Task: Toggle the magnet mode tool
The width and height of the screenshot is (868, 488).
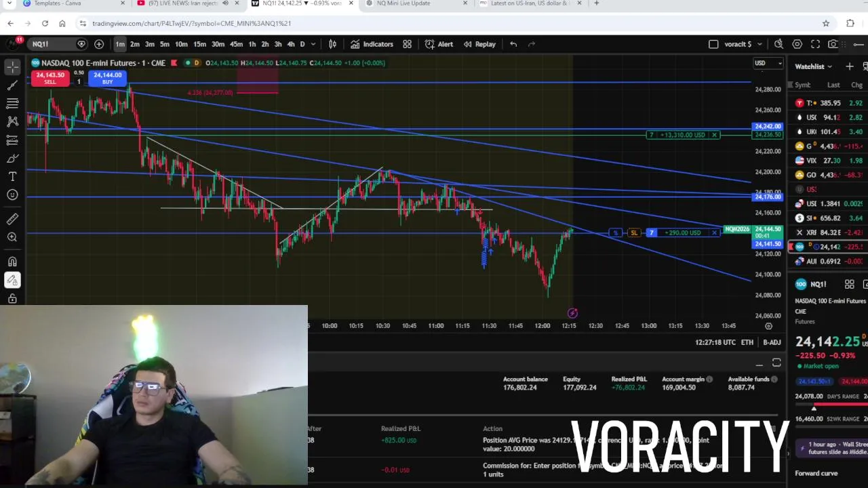Action: [x=12, y=262]
